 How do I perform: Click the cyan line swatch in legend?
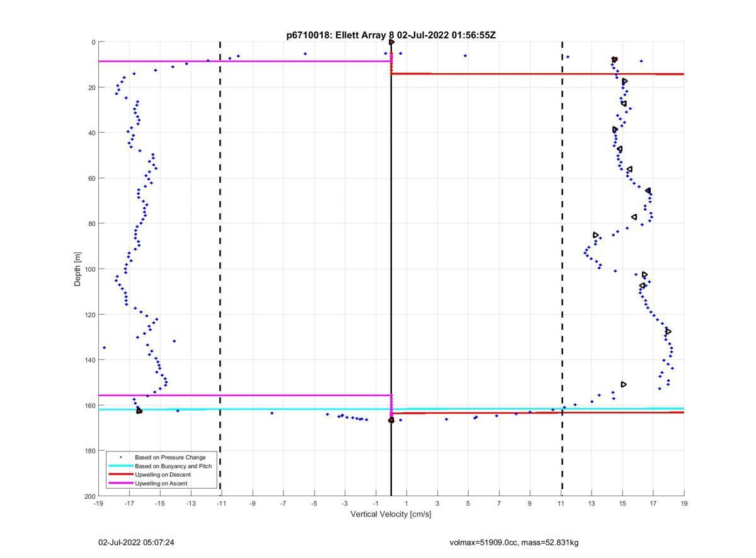point(120,466)
